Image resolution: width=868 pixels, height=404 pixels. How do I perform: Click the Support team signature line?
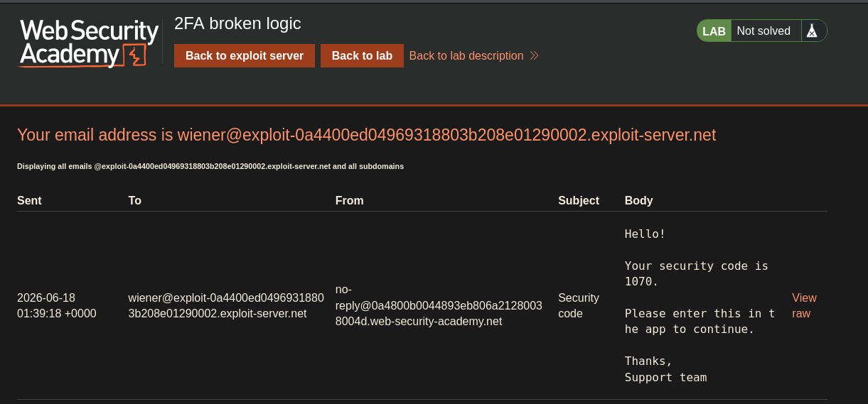pos(665,378)
